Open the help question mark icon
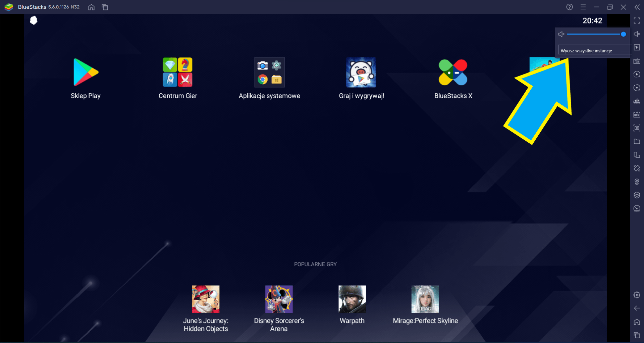This screenshot has width=644, height=343. [570, 7]
